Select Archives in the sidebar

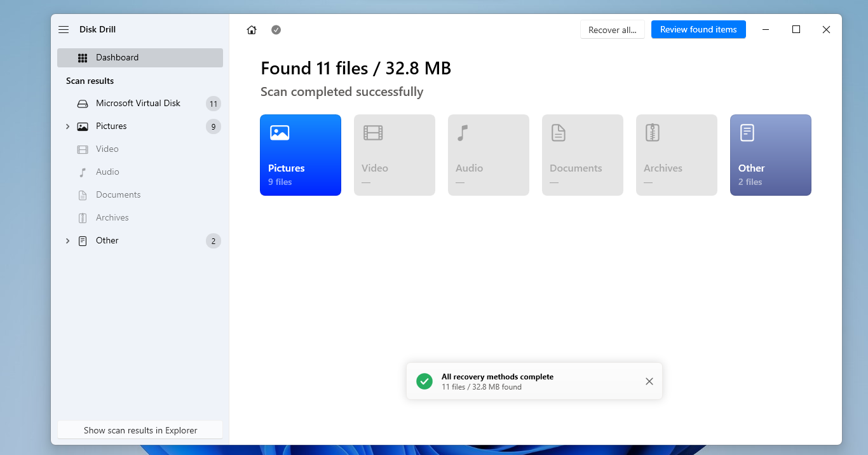click(x=140, y=218)
